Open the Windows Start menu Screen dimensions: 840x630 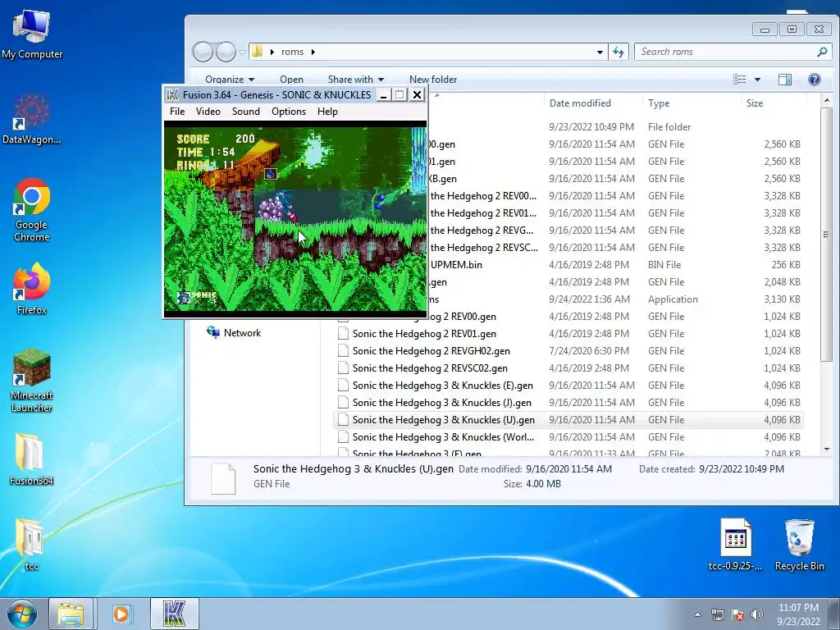click(x=21, y=614)
